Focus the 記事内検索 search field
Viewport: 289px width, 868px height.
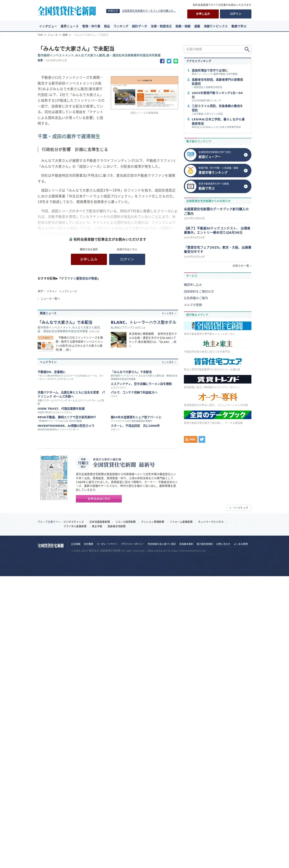pyautogui.click(x=214, y=49)
